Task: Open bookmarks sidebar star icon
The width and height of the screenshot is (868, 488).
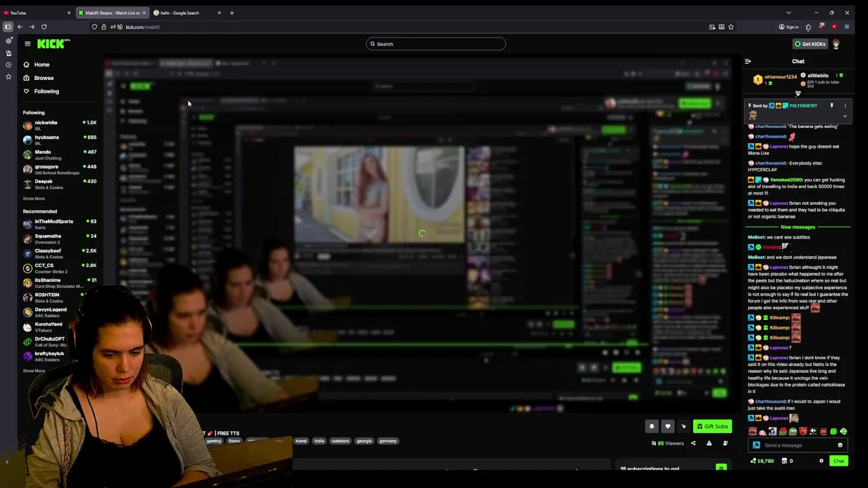Action: pos(8,77)
